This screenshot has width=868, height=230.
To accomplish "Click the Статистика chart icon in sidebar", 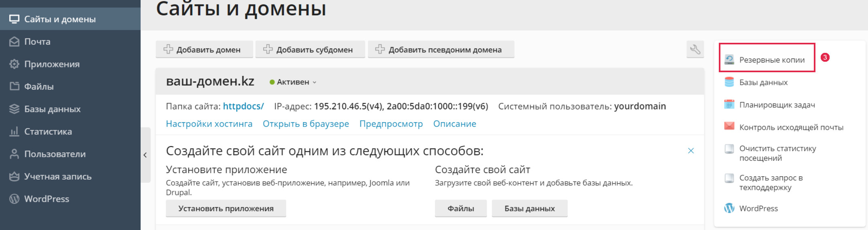I will click(15, 132).
